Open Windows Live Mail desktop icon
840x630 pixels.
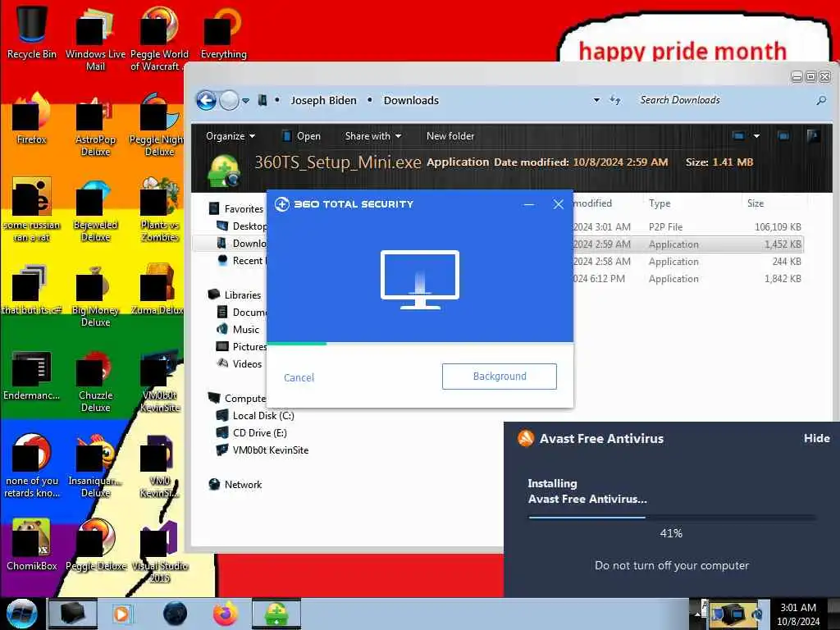point(95,38)
